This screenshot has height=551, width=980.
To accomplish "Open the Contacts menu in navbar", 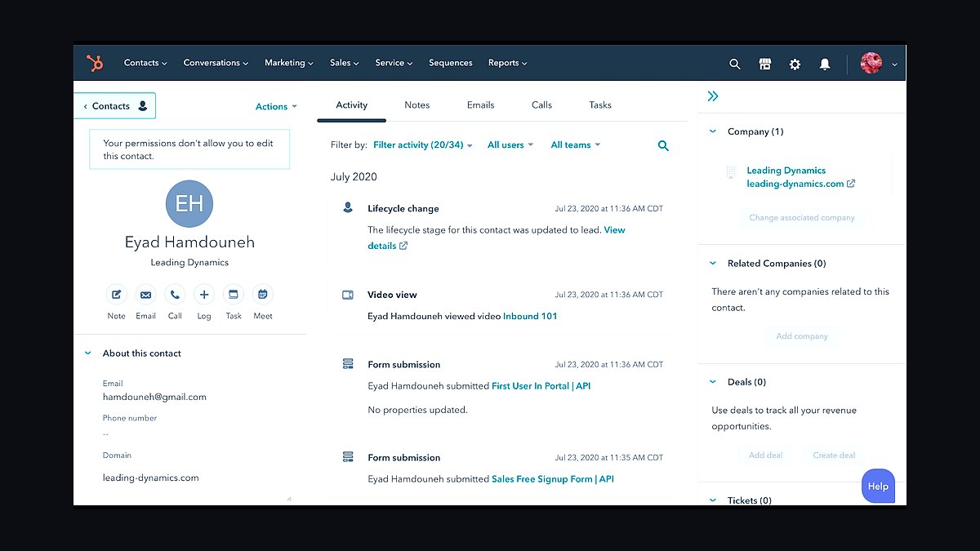I will 145,63.
